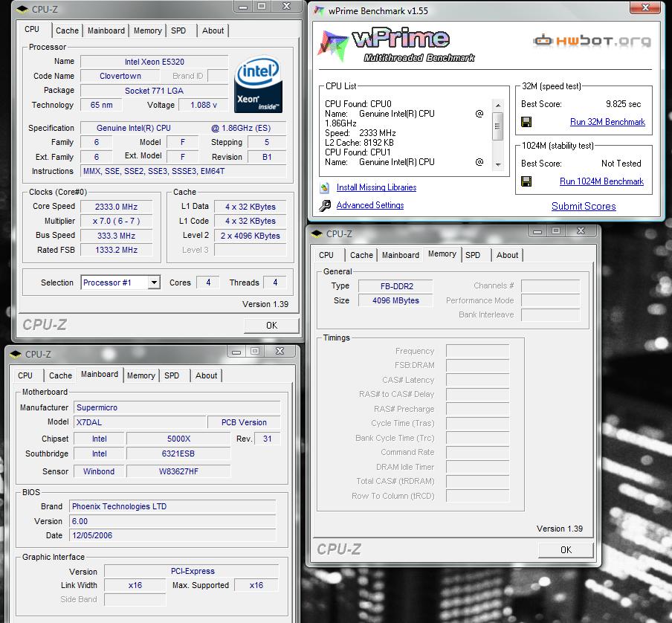Switch to Memory tab in top-left CPU-Z window
The height and width of the screenshot is (623, 672).
(x=147, y=30)
